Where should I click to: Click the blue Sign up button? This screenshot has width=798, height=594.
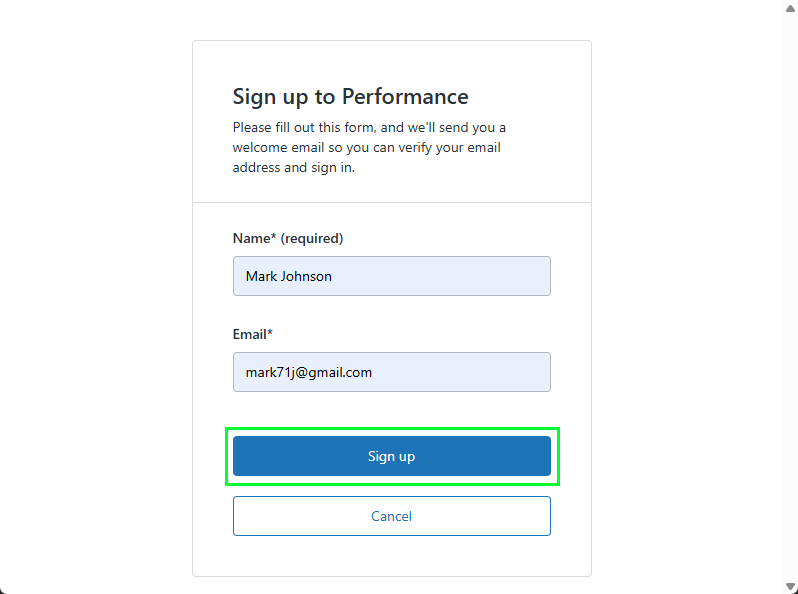click(391, 456)
